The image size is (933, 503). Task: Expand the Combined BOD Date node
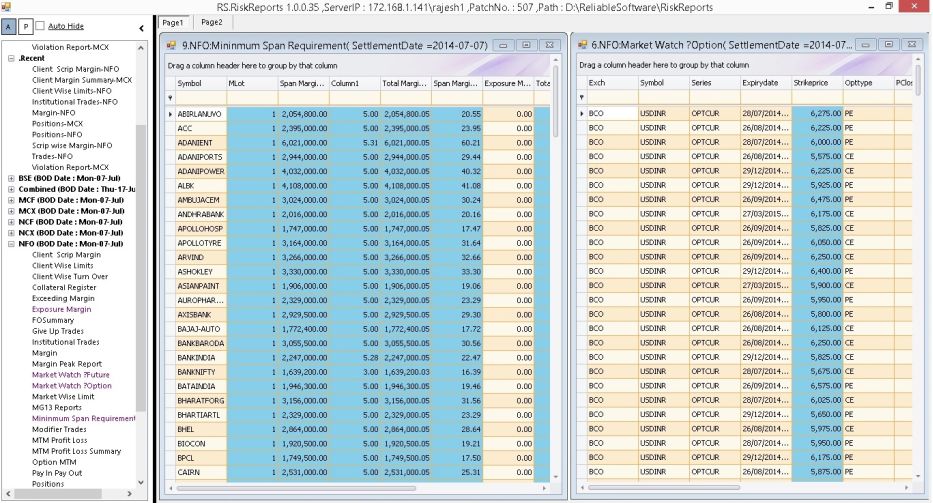coord(11,189)
